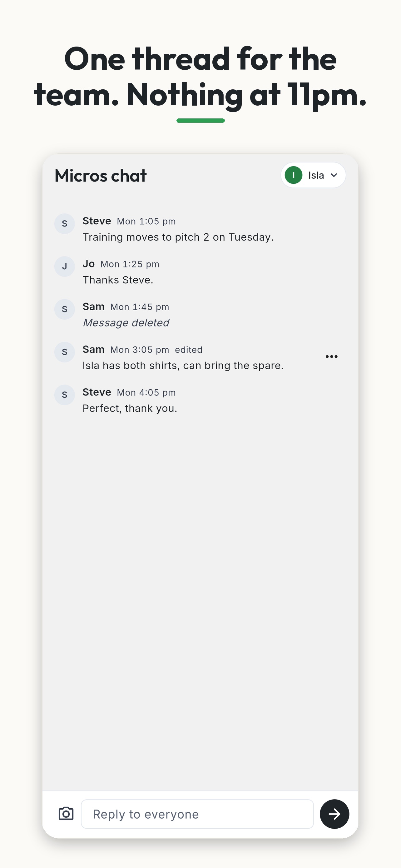Click the 'Mon 1:45 pm' timestamp
This screenshot has height=868, width=401.
[x=140, y=307]
